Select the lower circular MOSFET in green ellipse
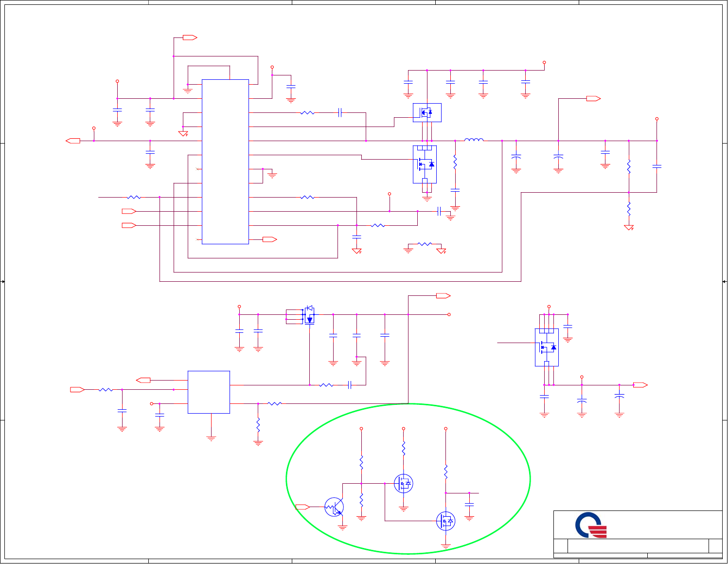 pyautogui.click(x=445, y=521)
